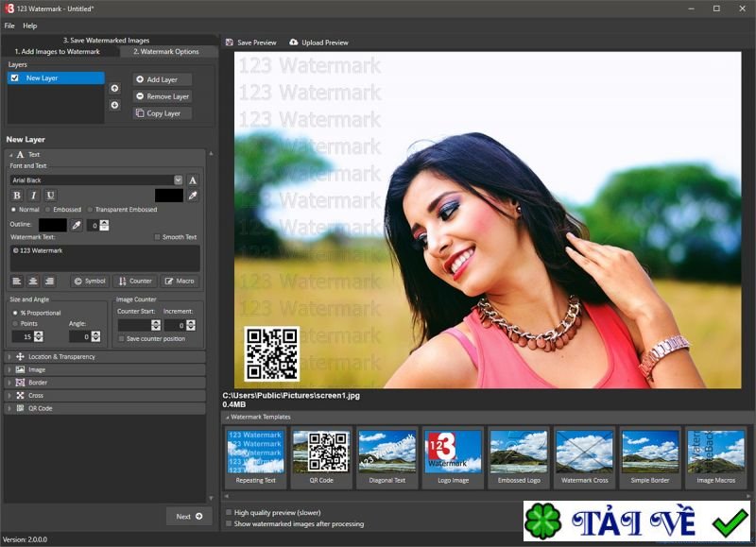
Task: Open the Arial Black font dropdown
Action: (178, 179)
